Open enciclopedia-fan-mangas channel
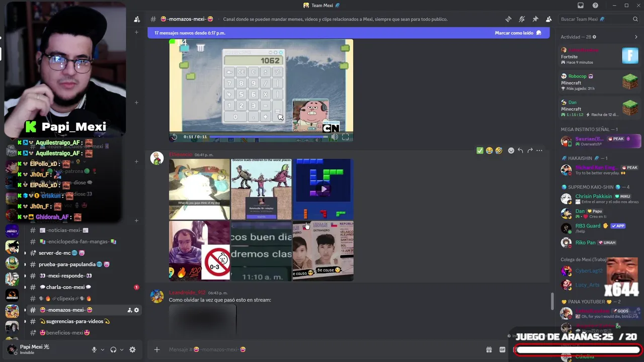This screenshot has height=362, width=644. click(x=82, y=241)
